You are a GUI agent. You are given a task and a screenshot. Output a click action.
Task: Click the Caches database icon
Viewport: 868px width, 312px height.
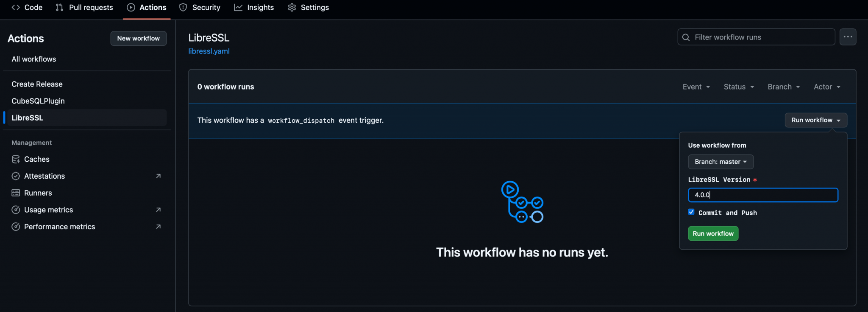[x=16, y=159]
